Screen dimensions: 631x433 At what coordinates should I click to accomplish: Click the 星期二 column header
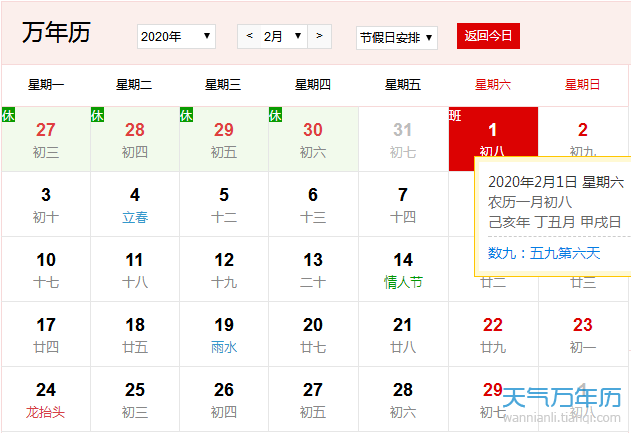click(x=134, y=85)
